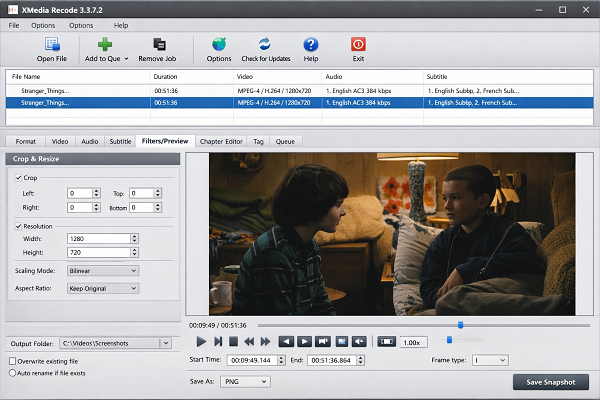Disable the Crop checkbox

pos(20,177)
